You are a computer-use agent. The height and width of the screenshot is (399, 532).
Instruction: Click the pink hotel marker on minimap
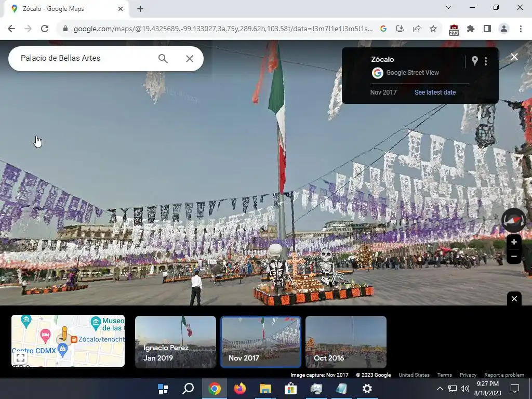tap(45, 336)
